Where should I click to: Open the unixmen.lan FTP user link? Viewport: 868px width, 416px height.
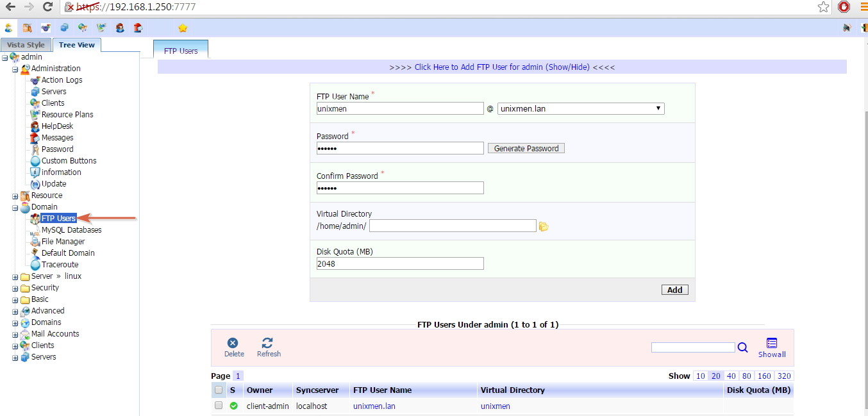tap(374, 406)
